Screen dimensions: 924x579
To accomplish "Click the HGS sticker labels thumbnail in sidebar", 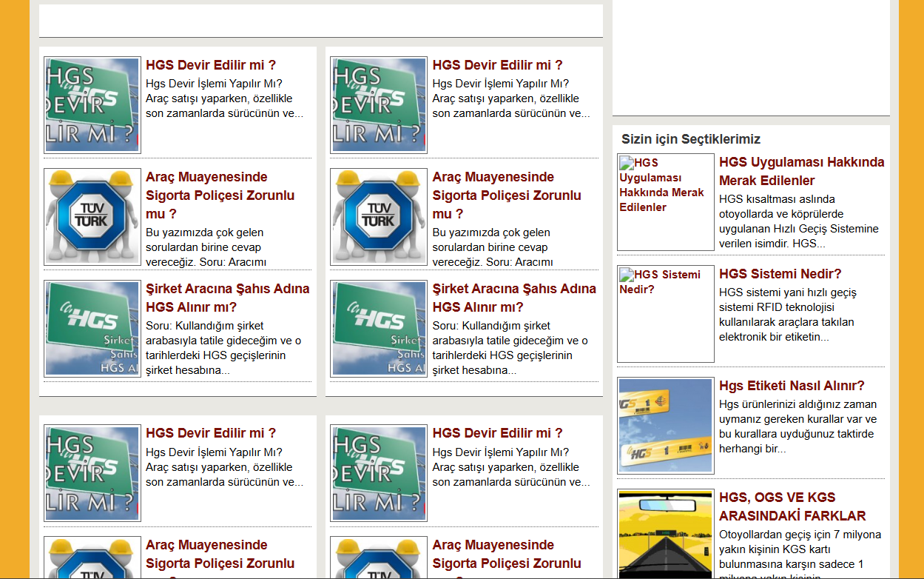I will [666, 426].
